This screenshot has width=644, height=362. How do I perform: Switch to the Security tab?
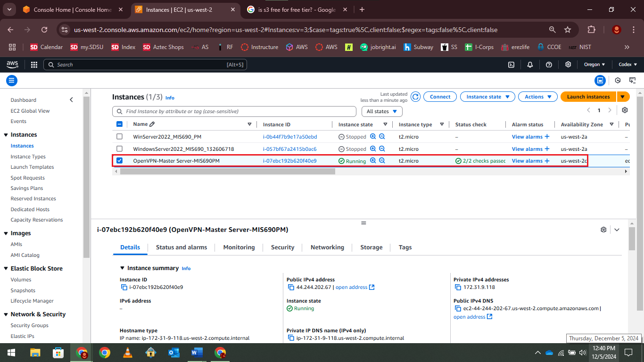[x=283, y=247]
